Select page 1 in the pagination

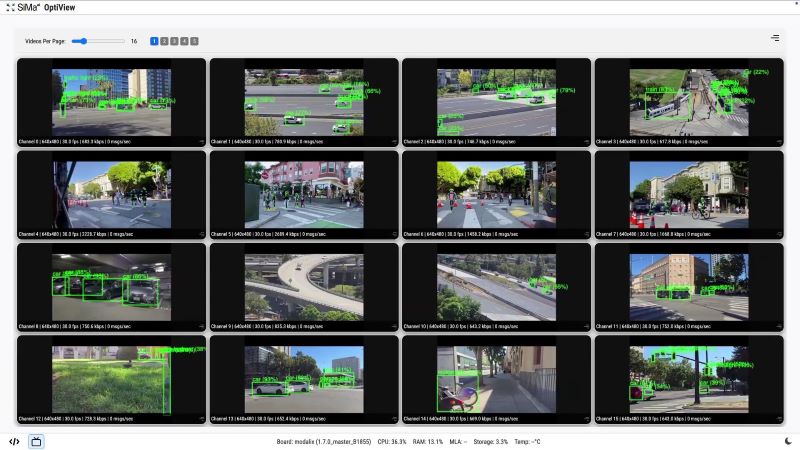pos(154,41)
